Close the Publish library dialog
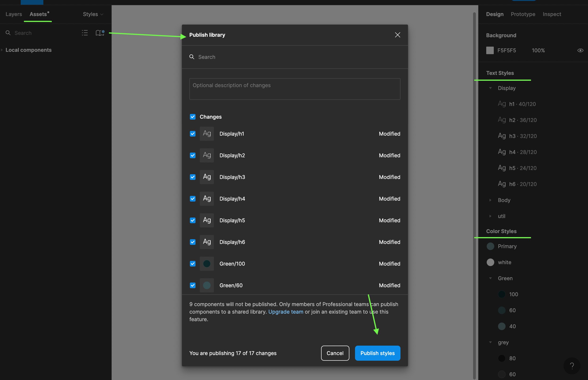This screenshot has height=380, width=588. [397, 35]
